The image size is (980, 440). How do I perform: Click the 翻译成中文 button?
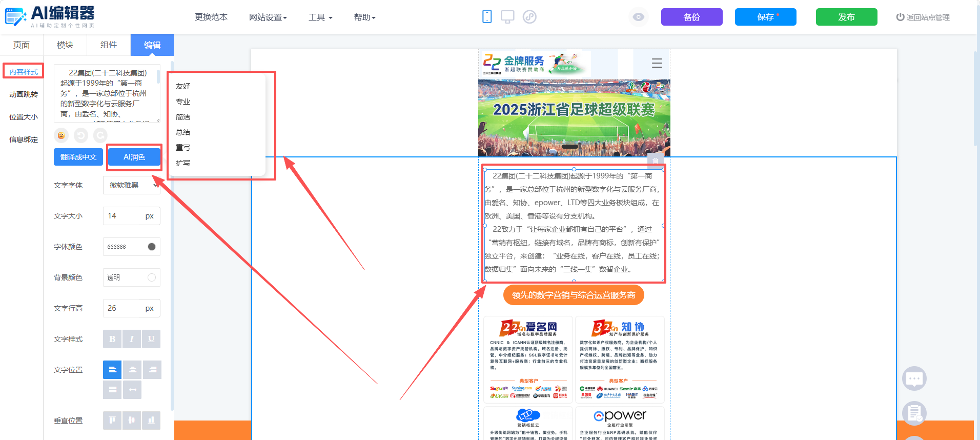(x=78, y=157)
